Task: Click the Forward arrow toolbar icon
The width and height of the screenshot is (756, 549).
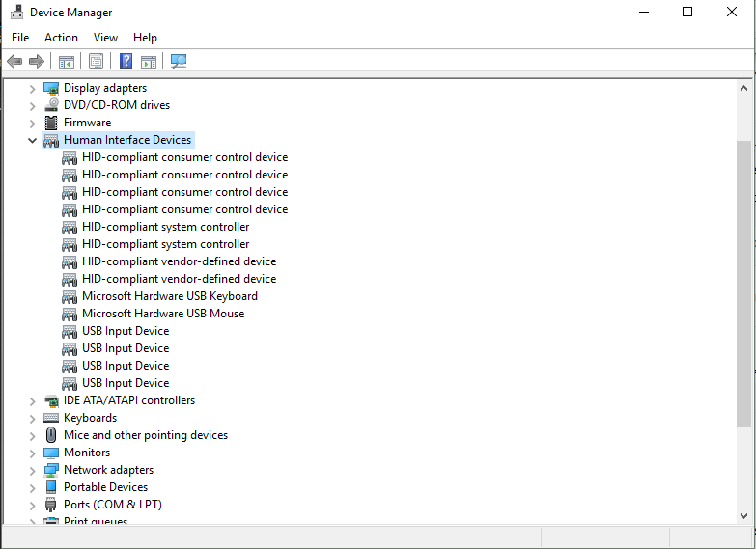Action: (37, 62)
